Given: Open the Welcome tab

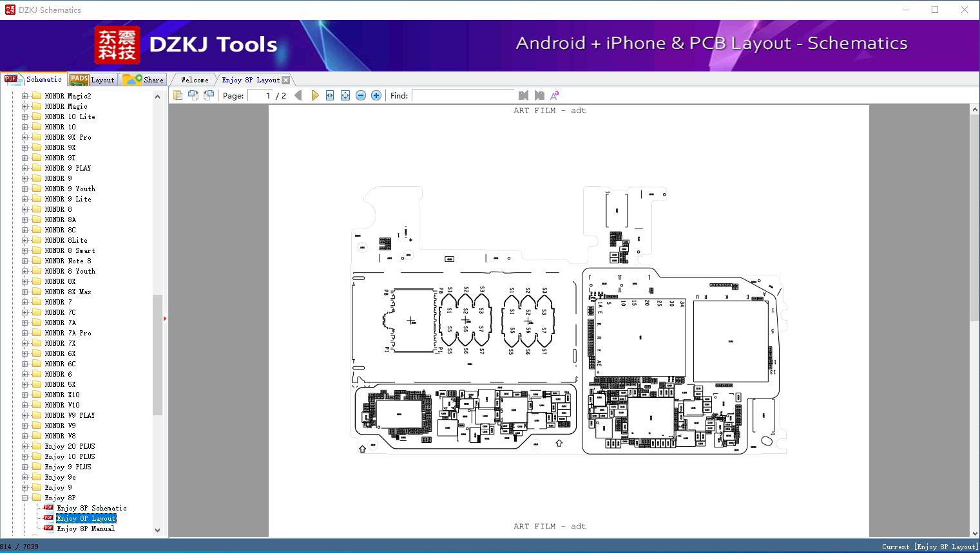Looking at the screenshot, I should point(195,80).
